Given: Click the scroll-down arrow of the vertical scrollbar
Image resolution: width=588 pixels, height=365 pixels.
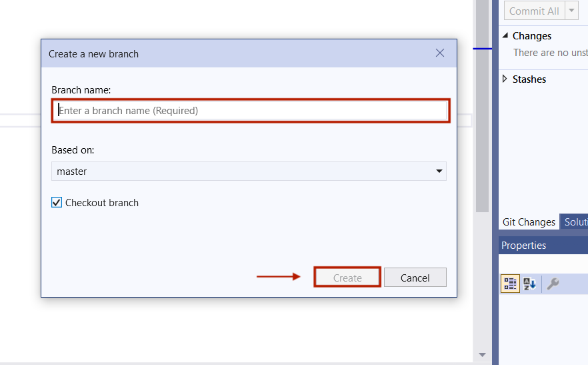Looking at the screenshot, I should [x=482, y=355].
